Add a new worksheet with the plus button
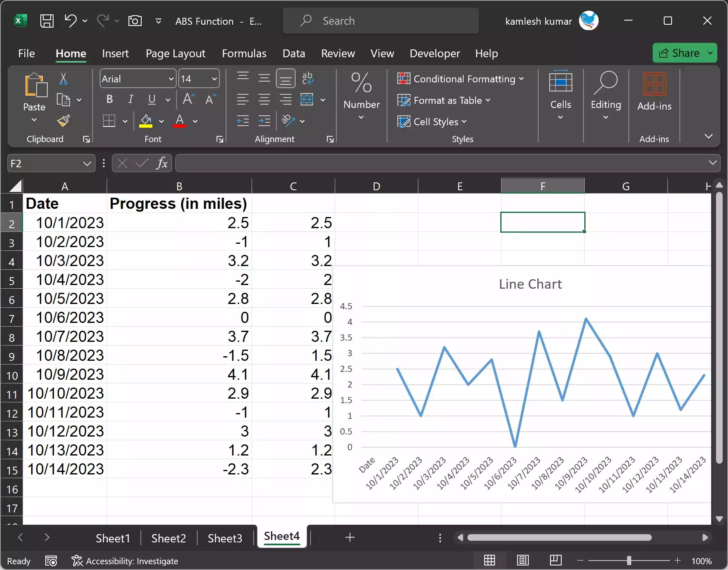The image size is (728, 570). coord(349,537)
